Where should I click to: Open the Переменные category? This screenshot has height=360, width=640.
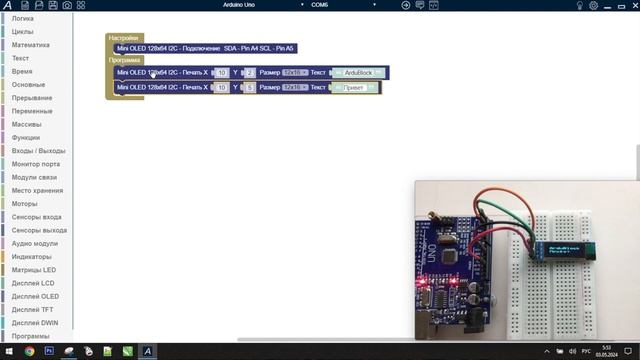[x=32, y=111]
